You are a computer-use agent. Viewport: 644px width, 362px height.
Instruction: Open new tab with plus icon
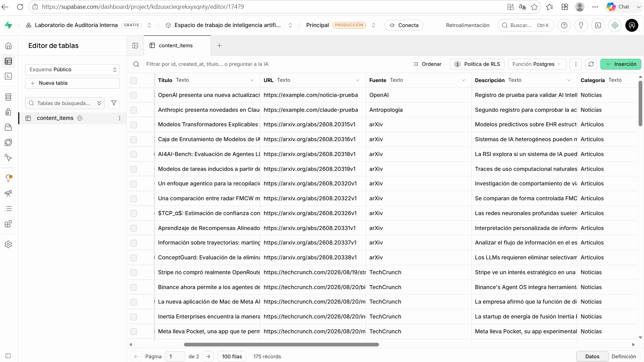click(219, 46)
